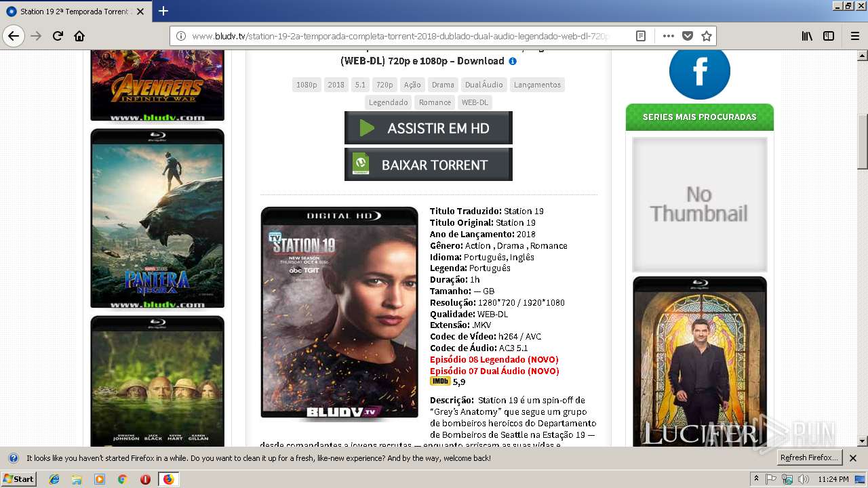The width and height of the screenshot is (868, 488).
Task: Click the Series Mais Procuradas header
Action: point(700,117)
